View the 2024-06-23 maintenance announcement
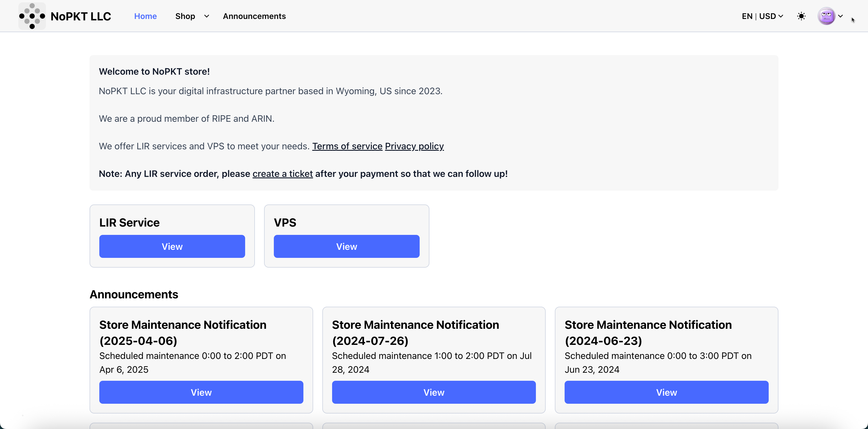Screen dimensions: 868x429 pos(666,392)
